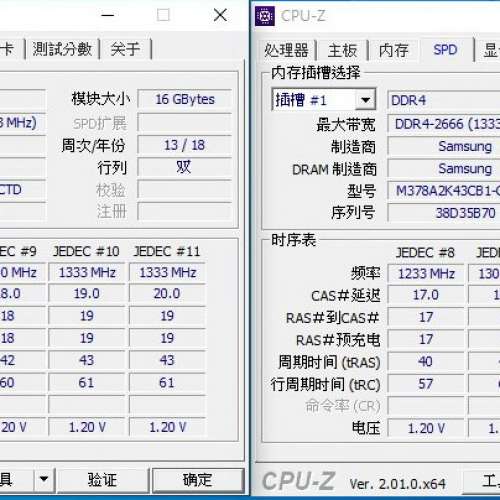Open the 处理器 tab in right window
This screenshot has width=500, height=500.
click(286, 51)
